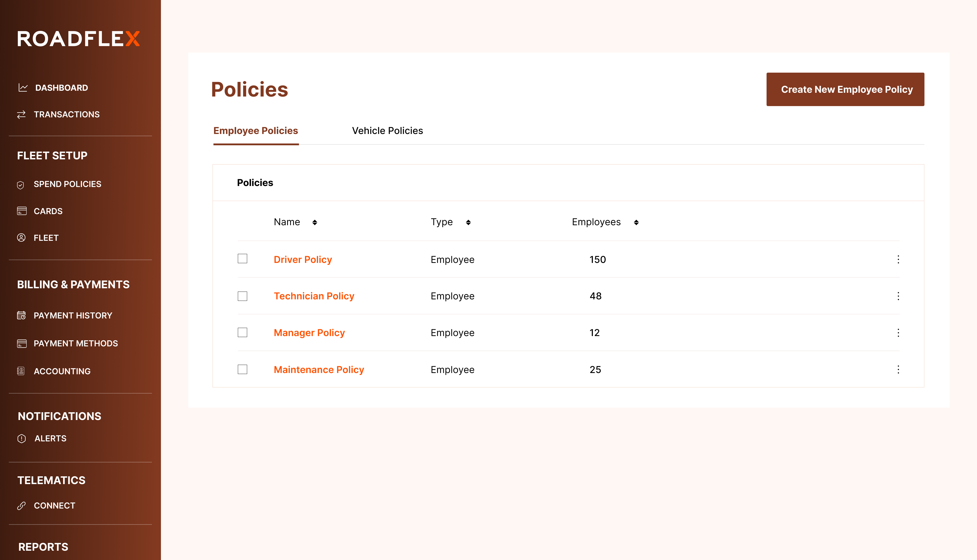Select the Fleet person icon
977x560 pixels.
click(21, 238)
